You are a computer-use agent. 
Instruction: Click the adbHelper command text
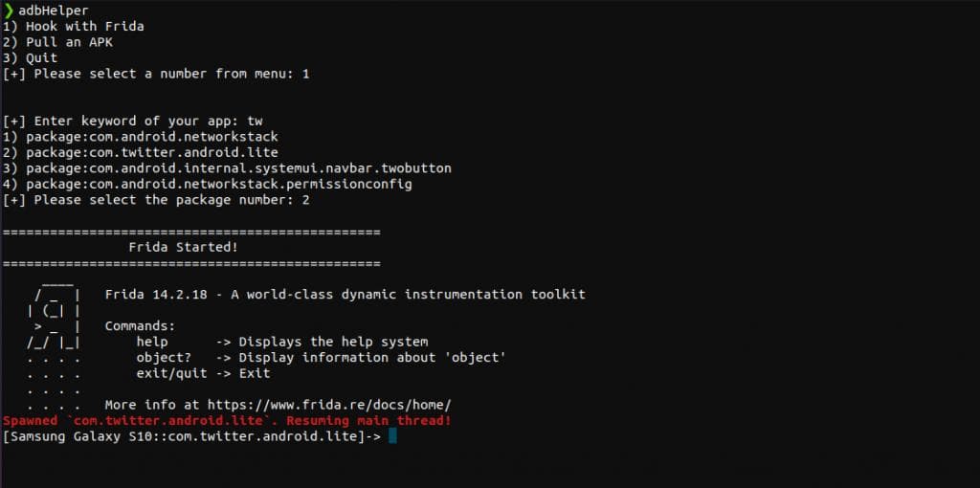point(54,11)
